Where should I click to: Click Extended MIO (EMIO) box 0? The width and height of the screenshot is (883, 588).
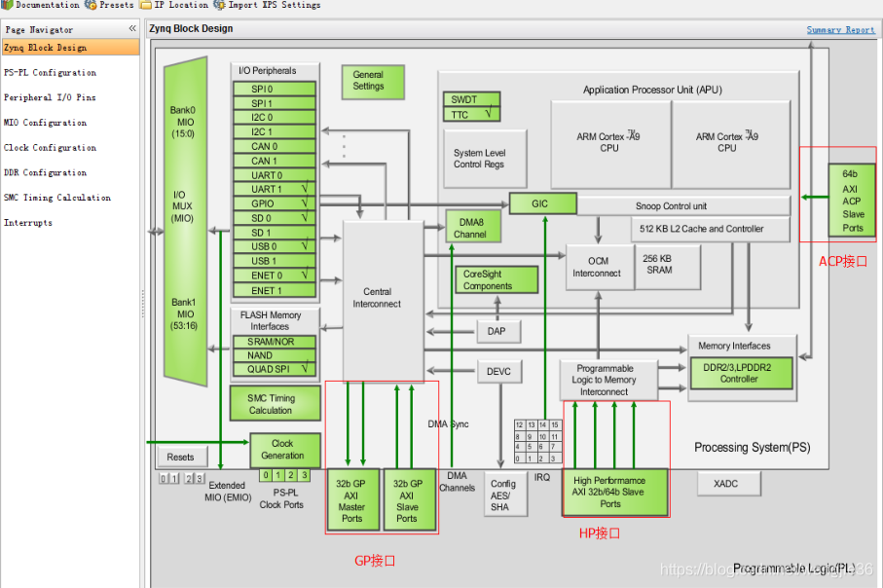[x=165, y=477]
